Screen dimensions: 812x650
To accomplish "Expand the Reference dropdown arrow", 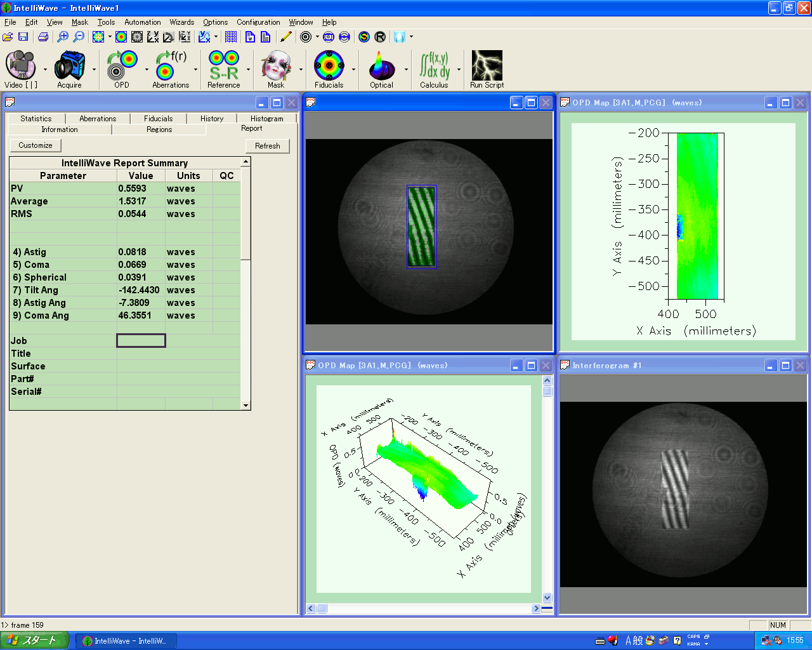I will coord(248,69).
